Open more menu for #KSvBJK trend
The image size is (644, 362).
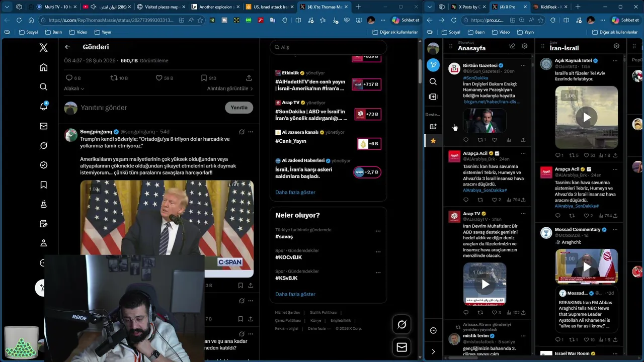(378, 273)
